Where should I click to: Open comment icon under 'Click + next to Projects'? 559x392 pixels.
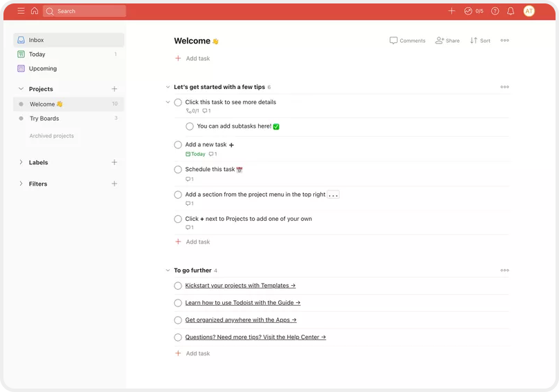190,227
